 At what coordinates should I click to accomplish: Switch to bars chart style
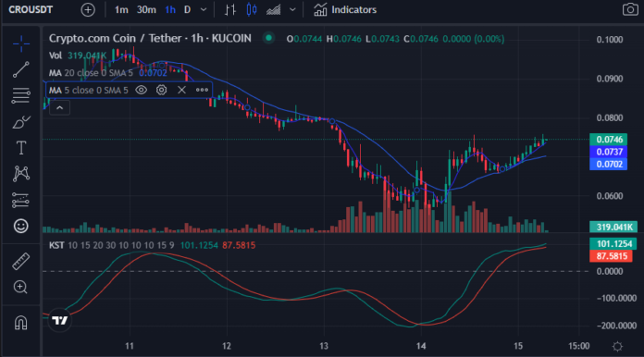tap(230, 10)
